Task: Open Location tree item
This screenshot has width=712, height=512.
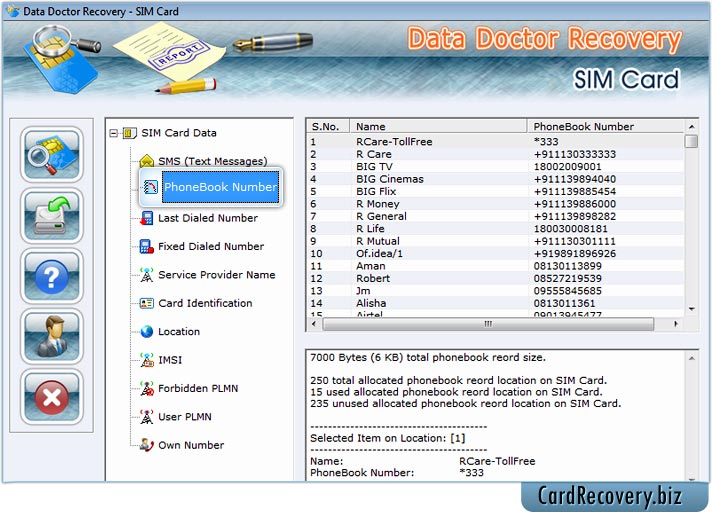Action: (179, 332)
